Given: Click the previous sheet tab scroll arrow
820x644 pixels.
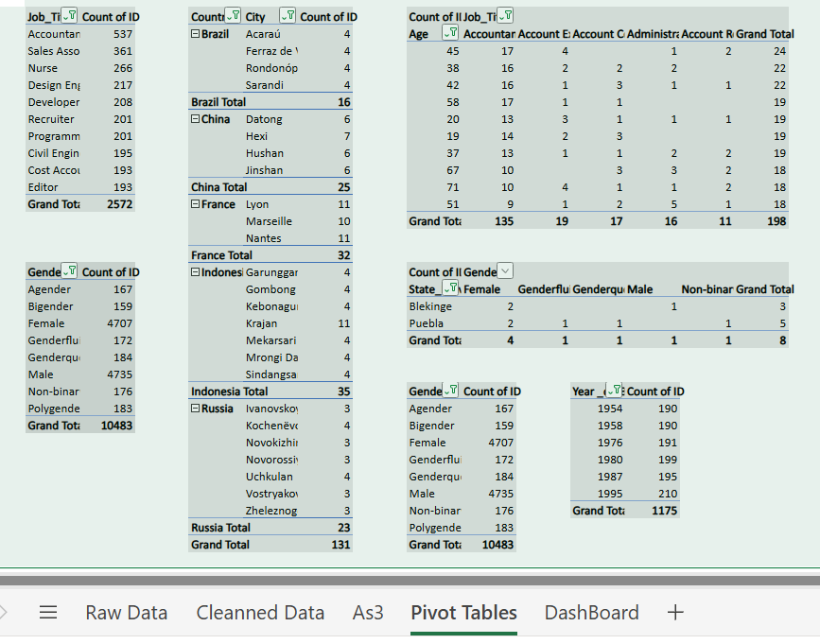Looking at the screenshot, I should tap(4, 612).
